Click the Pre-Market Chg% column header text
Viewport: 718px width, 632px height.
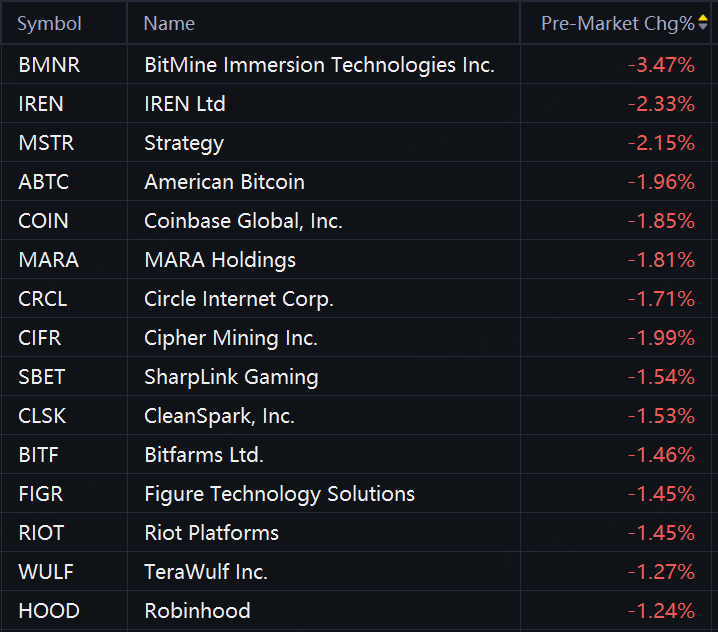pos(617,23)
